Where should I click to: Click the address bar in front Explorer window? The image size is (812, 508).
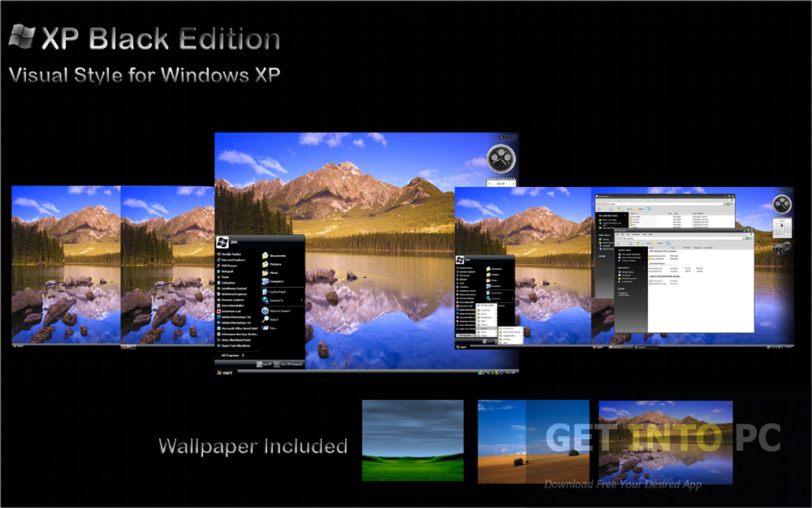pos(684,238)
